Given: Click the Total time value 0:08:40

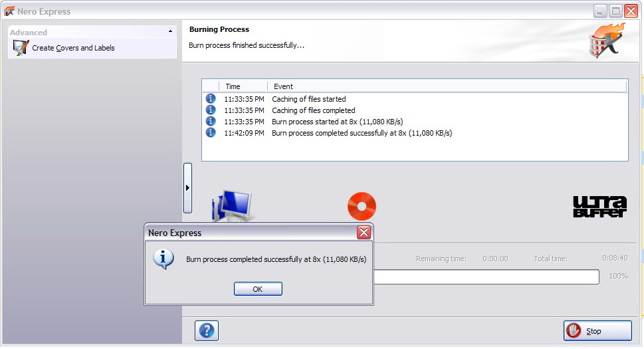Looking at the screenshot, I should click(615, 258).
